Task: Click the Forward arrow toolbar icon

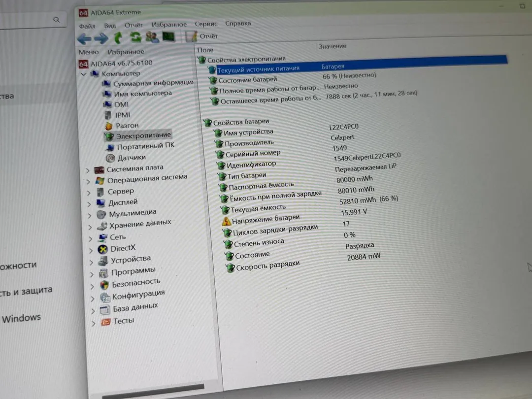Action: pyautogui.click(x=101, y=38)
